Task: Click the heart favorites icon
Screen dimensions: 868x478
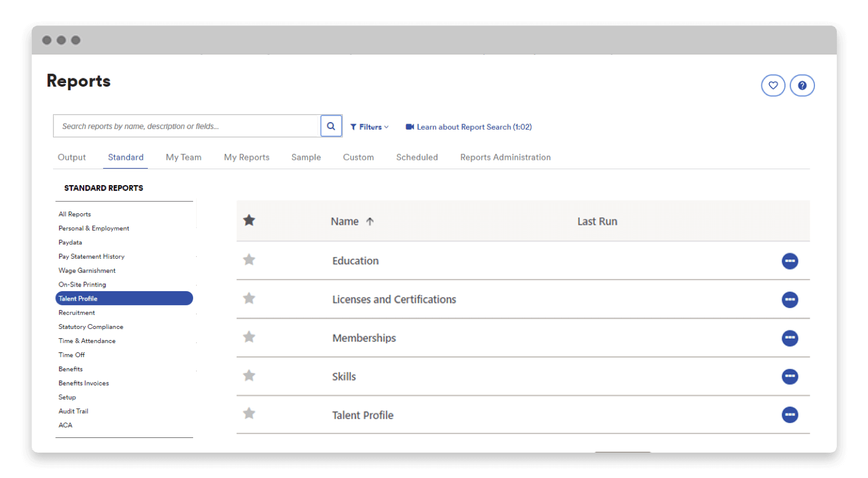Action: (773, 85)
